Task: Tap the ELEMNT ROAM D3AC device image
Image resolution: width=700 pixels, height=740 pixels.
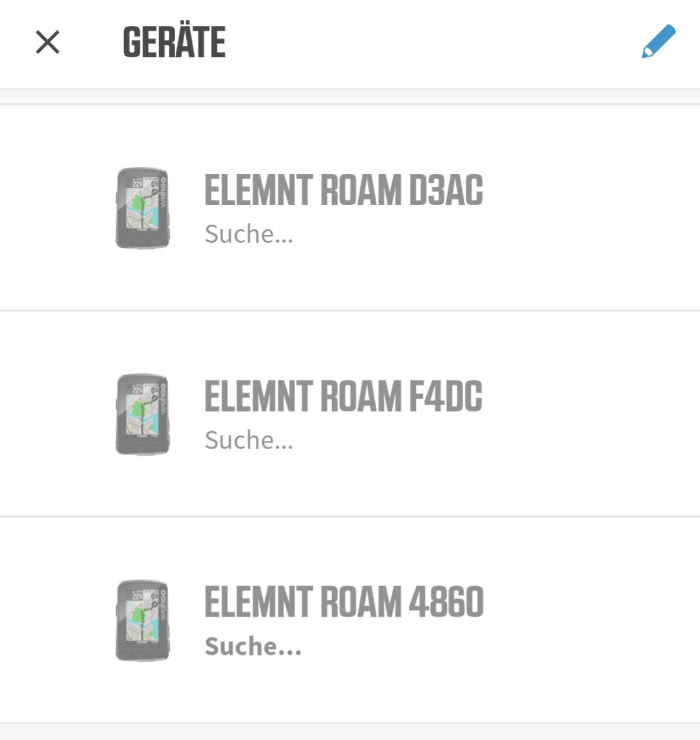Action: tap(143, 208)
